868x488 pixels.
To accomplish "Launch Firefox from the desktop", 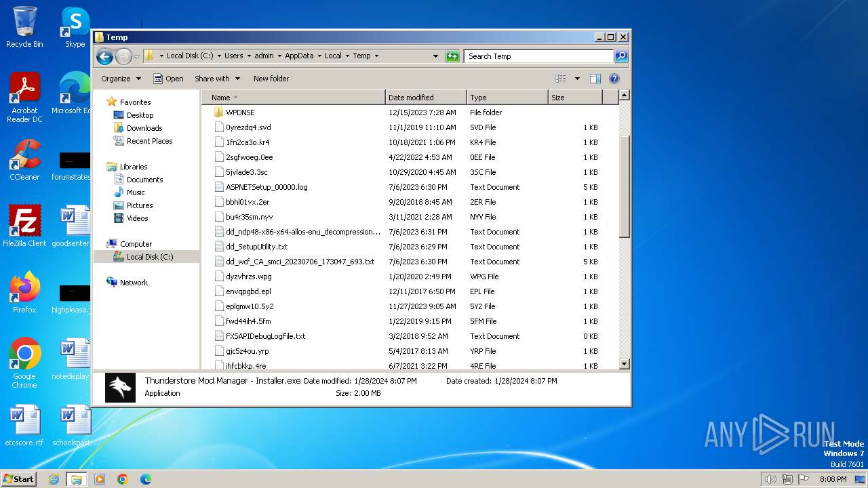I will pyautogui.click(x=24, y=293).
